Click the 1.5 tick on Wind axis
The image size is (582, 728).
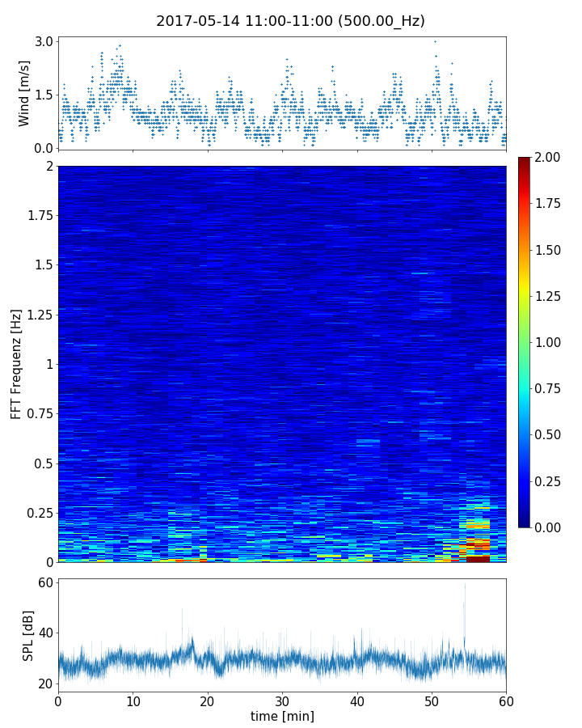tap(44, 95)
